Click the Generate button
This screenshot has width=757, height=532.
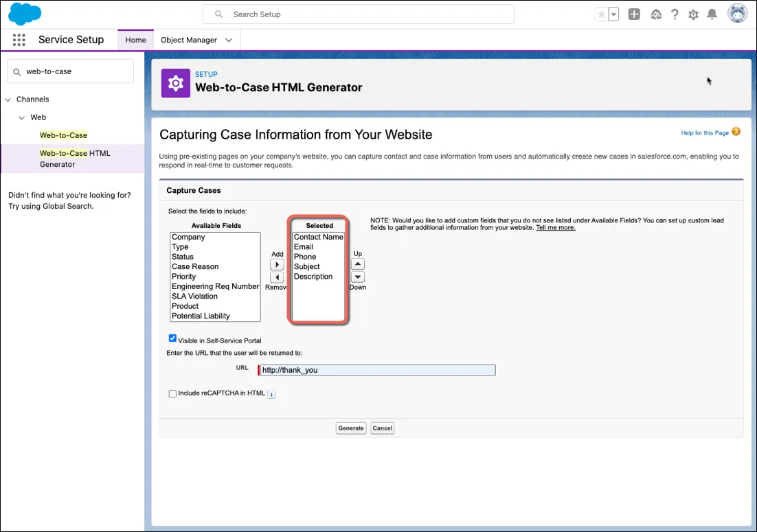pyautogui.click(x=351, y=428)
